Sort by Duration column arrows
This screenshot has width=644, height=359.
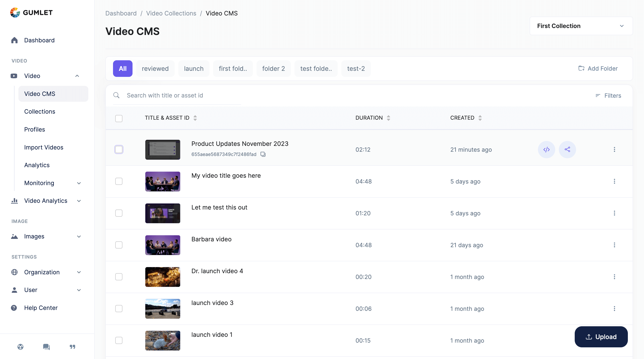pos(388,118)
